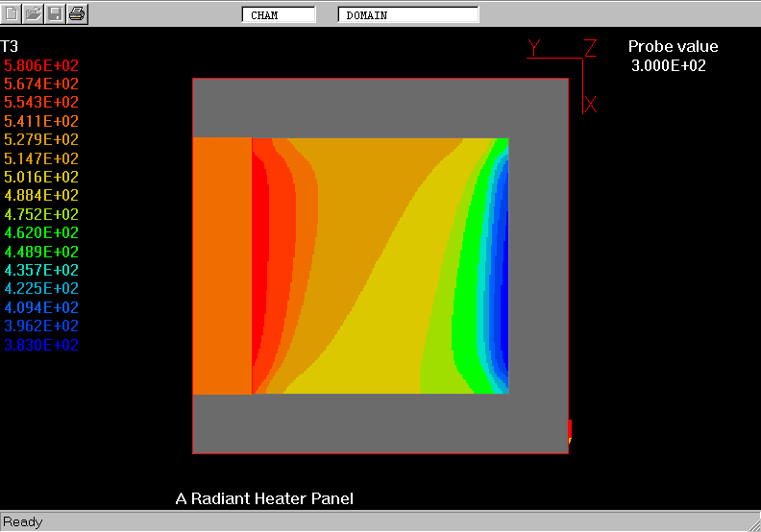Image resolution: width=761 pixels, height=532 pixels.
Task: Click the New file toolbar icon
Action: coord(12,13)
